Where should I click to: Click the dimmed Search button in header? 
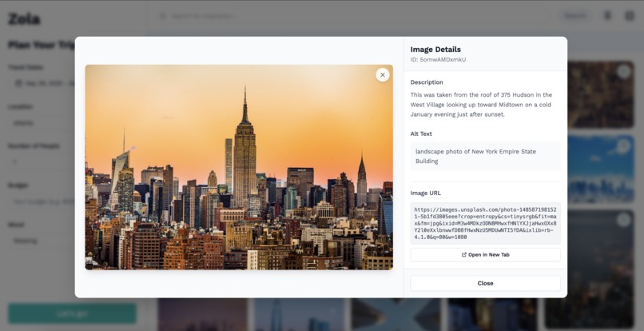click(x=575, y=16)
